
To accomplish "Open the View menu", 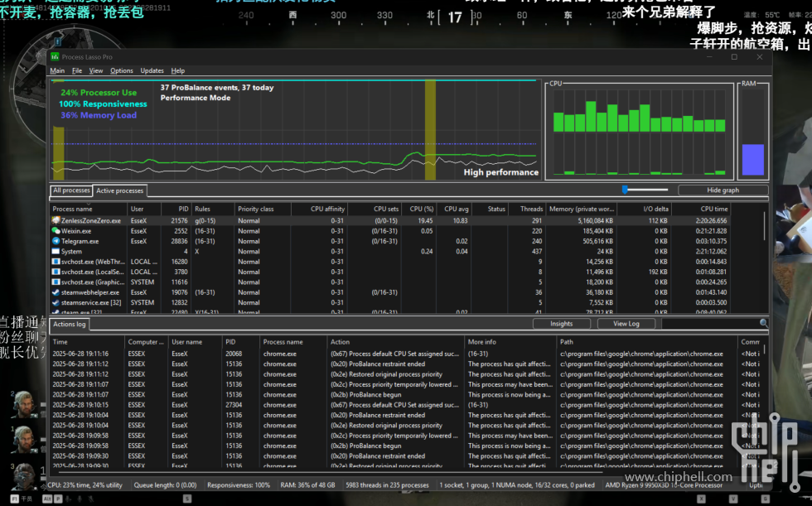I will tap(96, 71).
